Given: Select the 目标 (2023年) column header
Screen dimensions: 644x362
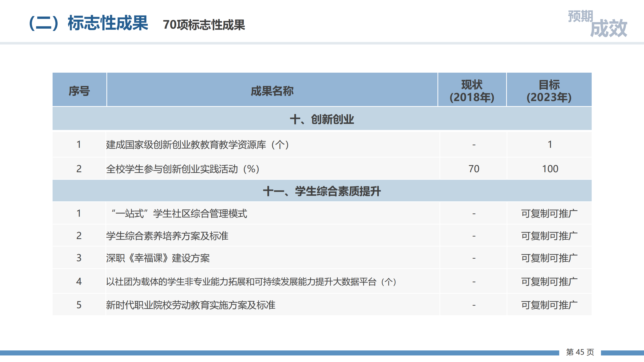Looking at the screenshot, I should pos(549,91).
